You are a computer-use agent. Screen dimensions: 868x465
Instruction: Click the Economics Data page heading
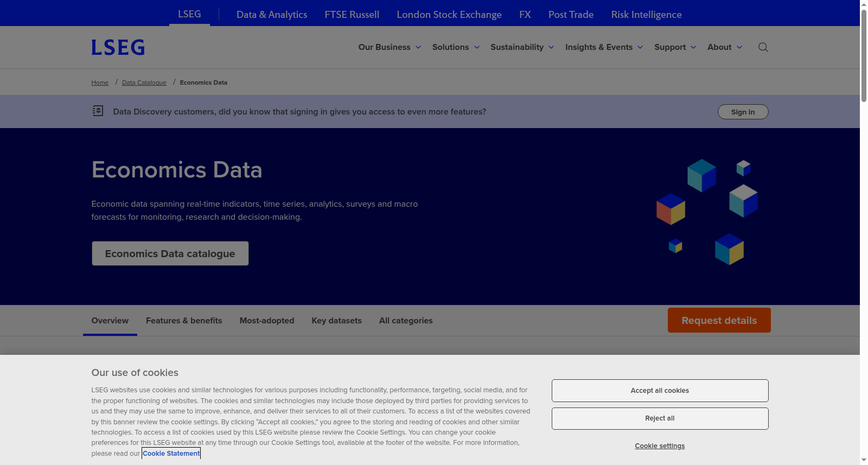pyautogui.click(x=177, y=170)
